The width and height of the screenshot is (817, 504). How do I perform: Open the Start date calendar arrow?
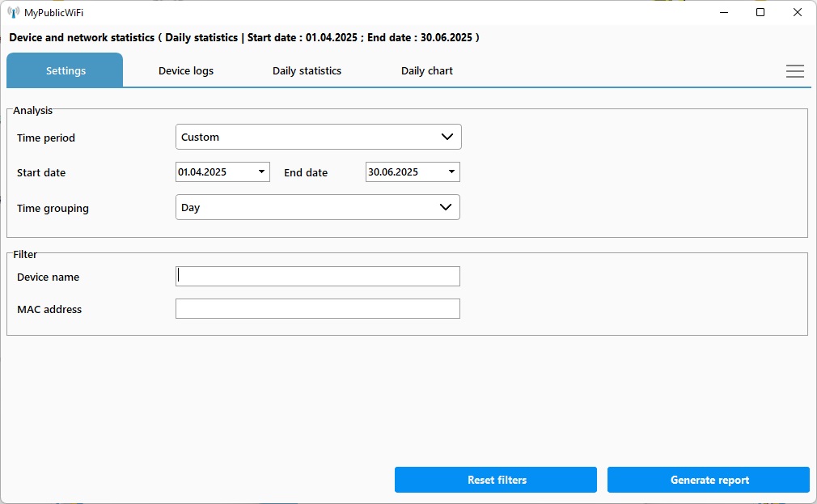pos(261,172)
